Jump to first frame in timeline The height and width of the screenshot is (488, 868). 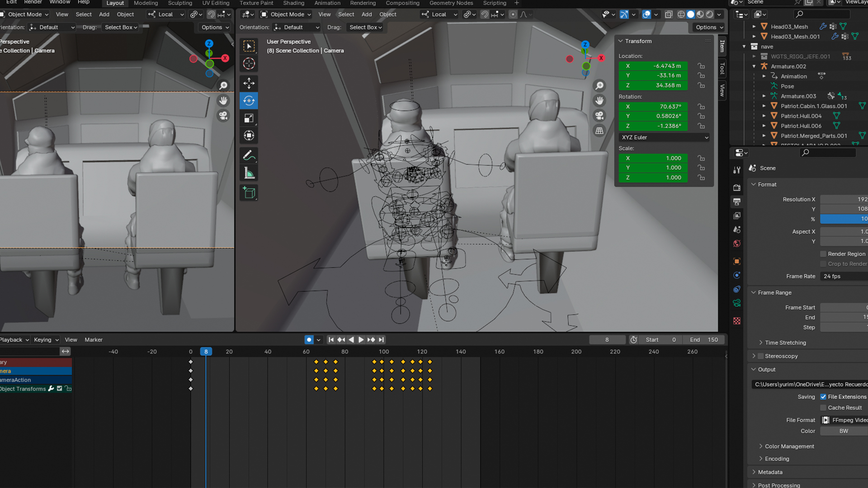pos(331,340)
